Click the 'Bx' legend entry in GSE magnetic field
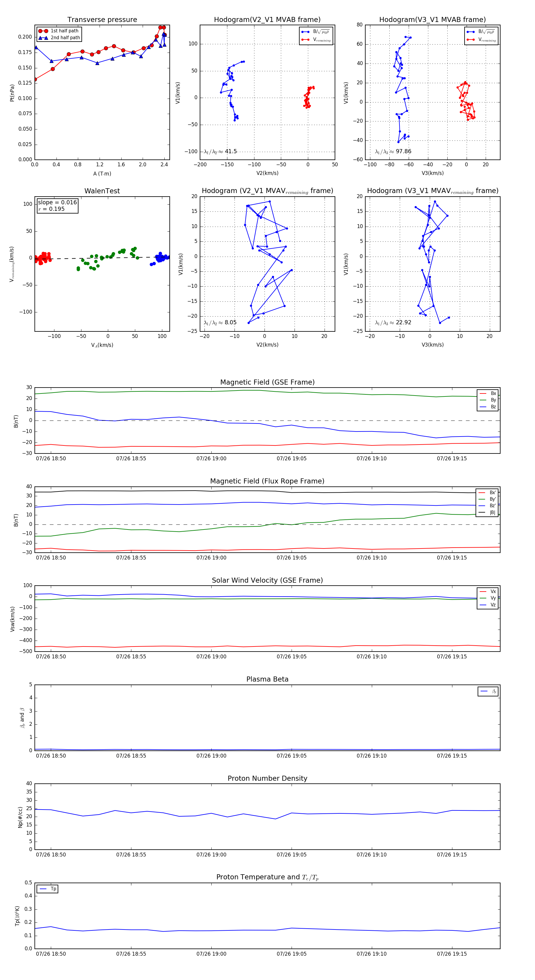 tap(488, 393)
